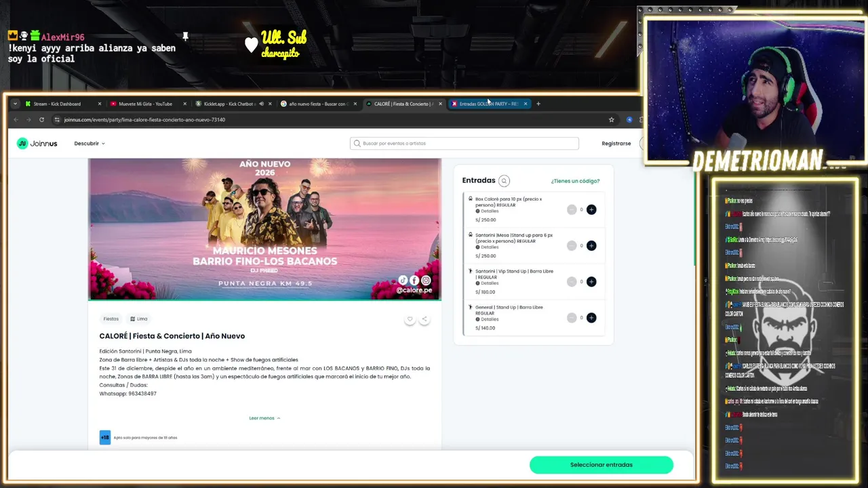Screen dimensions: 868x488
Task: Close the Kicklet.app tab
Action: (x=270, y=104)
